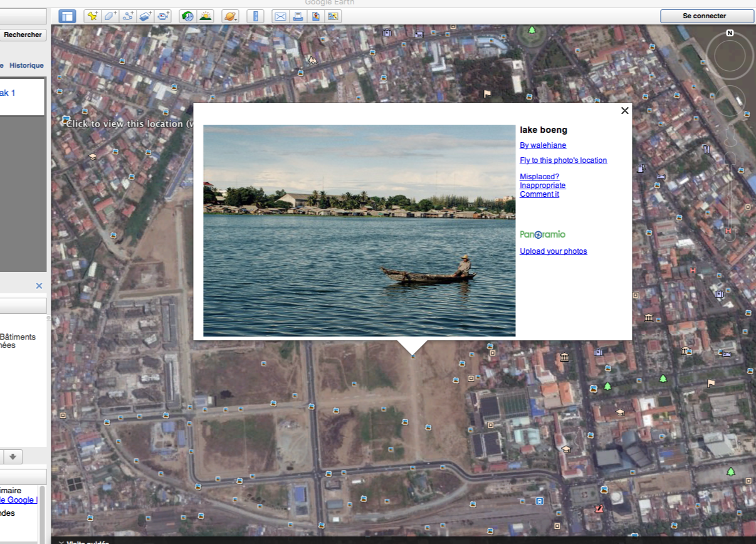Viewport: 756px width, 544px height.
Task: Toggle the sidebar panel icon
Action: pos(67,16)
